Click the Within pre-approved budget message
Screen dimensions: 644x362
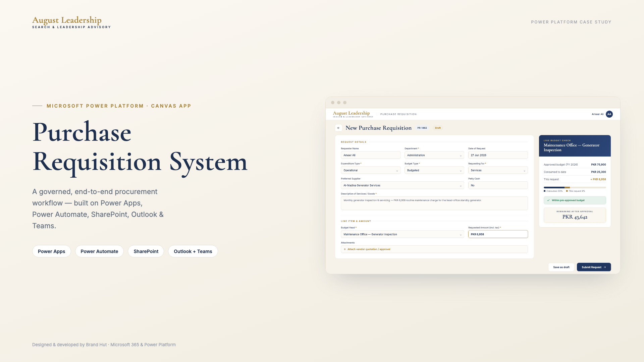click(575, 200)
